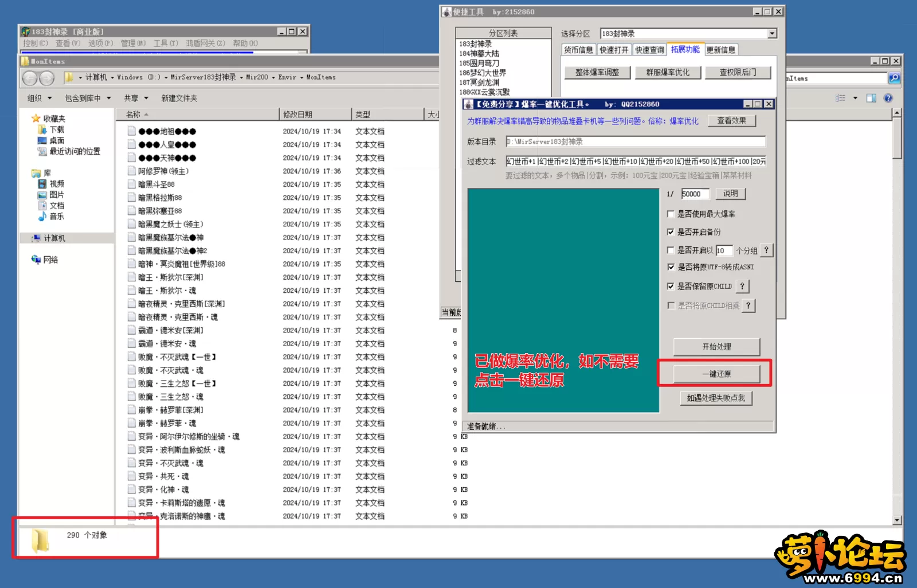Open the 选择分区 combo box dropdown
Viewport: 917px width, 588px height.
772,34
